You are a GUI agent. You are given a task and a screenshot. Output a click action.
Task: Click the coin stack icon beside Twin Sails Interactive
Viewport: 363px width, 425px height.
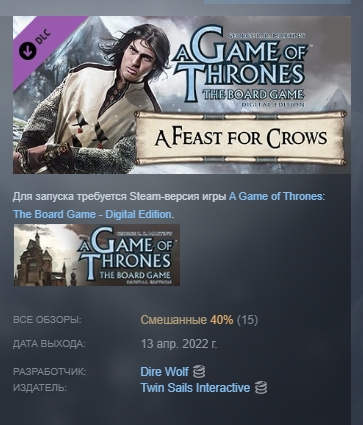(261, 388)
